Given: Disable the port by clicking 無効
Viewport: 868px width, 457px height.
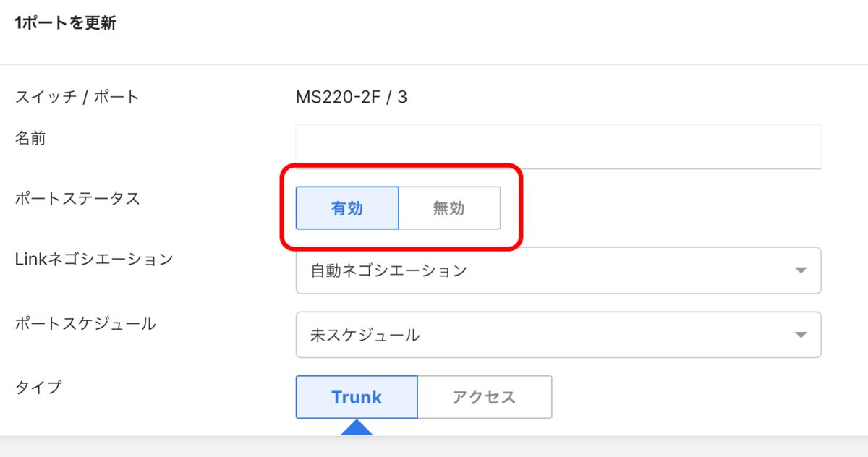Looking at the screenshot, I should tap(448, 208).
